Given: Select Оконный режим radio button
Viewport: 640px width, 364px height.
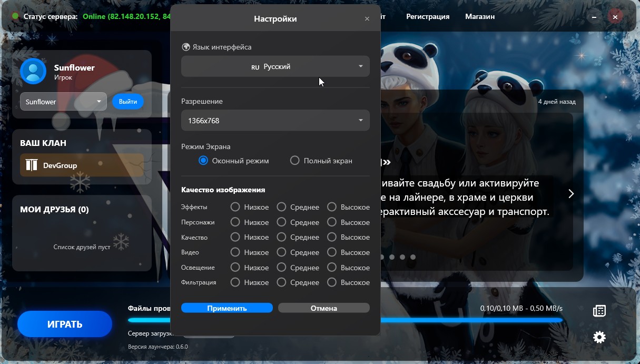Looking at the screenshot, I should pos(203,161).
